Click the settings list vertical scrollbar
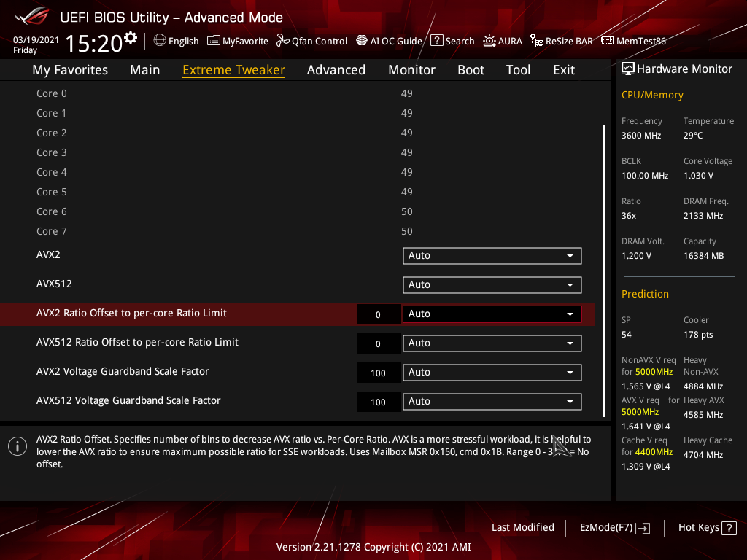 604,271
